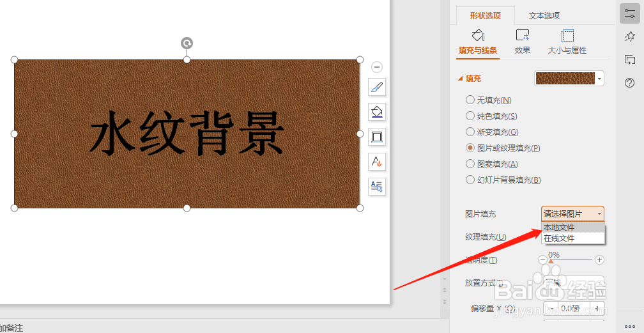644x333 pixels.
Task: Select the Pattern fill radio option
Action: point(470,164)
